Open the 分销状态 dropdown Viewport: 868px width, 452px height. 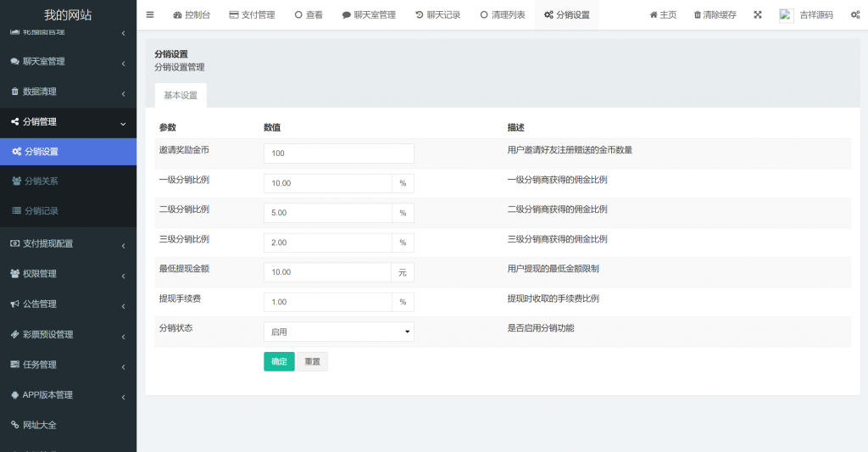[338, 332]
